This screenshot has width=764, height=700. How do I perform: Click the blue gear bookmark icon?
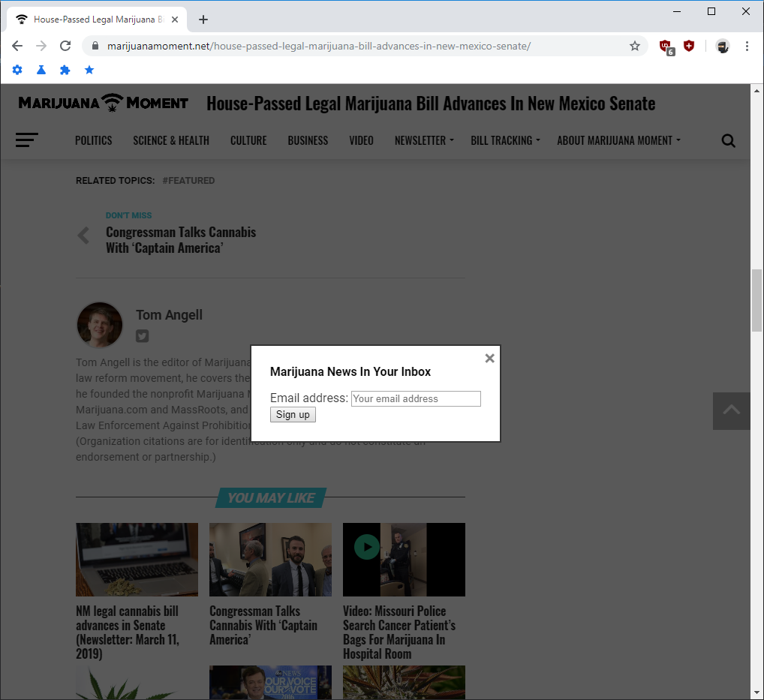(17, 70)
